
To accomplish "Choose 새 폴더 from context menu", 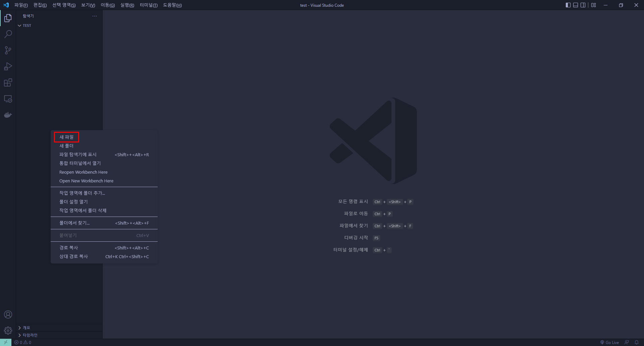I will [x=104, y=146].
